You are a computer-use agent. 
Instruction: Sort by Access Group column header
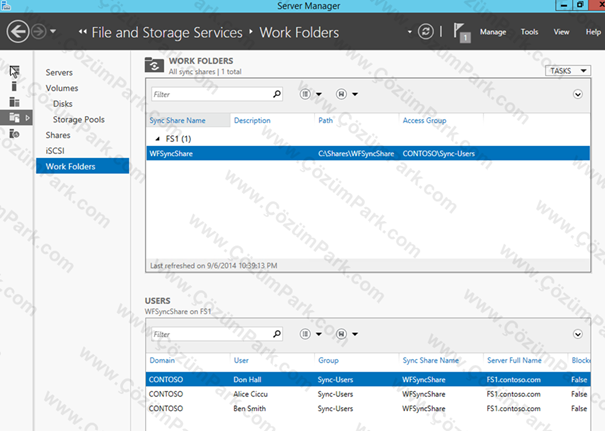pos(424,120)
